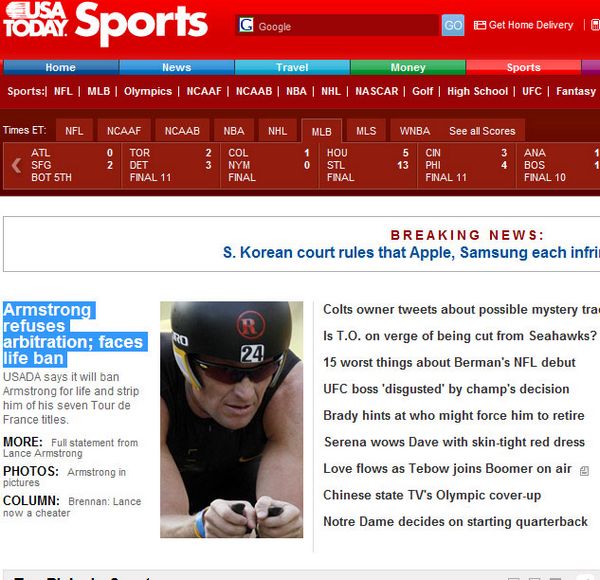Select NASCAR in the sports submenu
The height and width of the screenshot is (580, 600).
point(377,91)
